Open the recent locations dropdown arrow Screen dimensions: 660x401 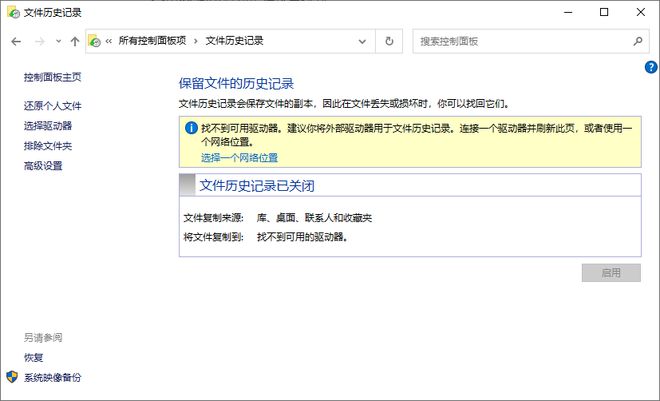(59, 41)
